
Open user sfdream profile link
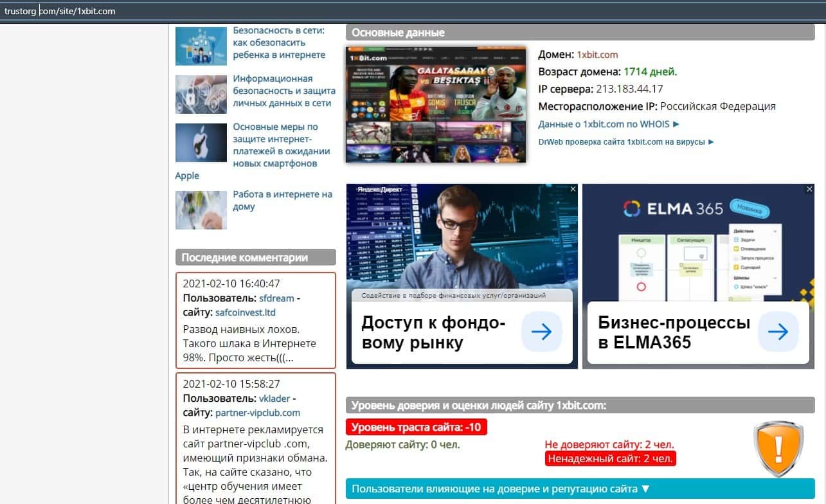pyautogui.click(x=276, y=298)
